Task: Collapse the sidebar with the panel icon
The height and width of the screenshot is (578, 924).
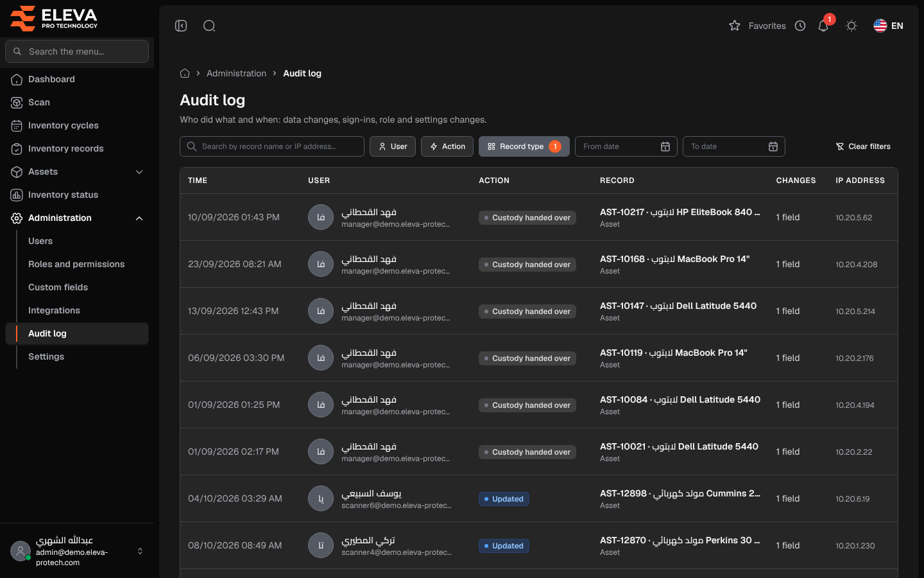Action: pyautogui.click(x=181, y=26)
